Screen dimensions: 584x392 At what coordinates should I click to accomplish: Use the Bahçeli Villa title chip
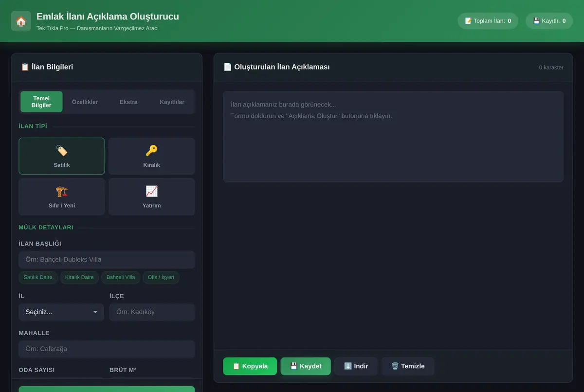(x=121, y=277)
